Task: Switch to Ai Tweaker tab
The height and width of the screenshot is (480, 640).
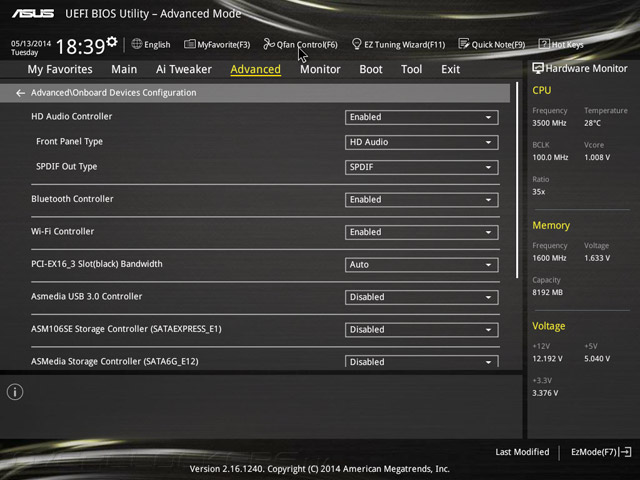Action: pos(184,69)
